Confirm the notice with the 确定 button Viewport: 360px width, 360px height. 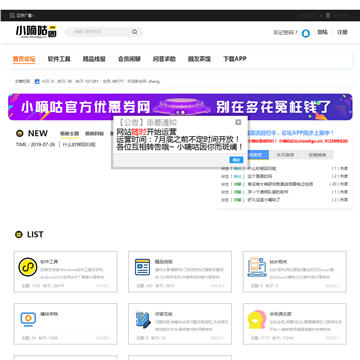[x=236, y=160]
